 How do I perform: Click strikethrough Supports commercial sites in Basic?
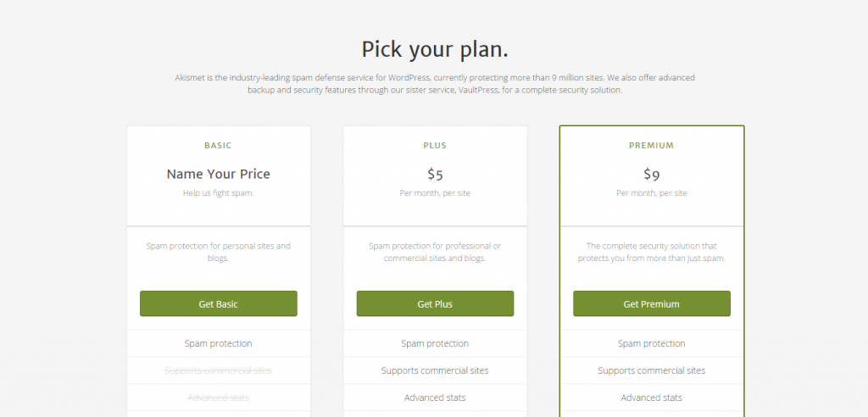tap(218, 370)
